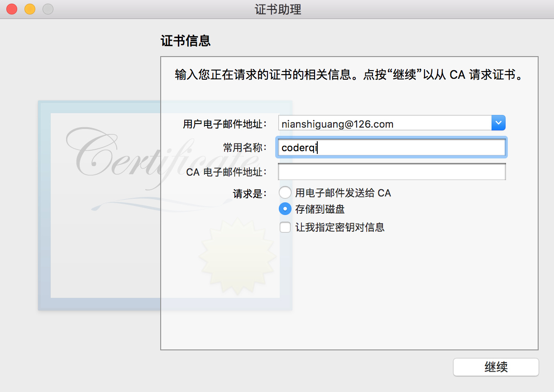Click into the nianshiguang@126.com email field

[x=385, y=123]
